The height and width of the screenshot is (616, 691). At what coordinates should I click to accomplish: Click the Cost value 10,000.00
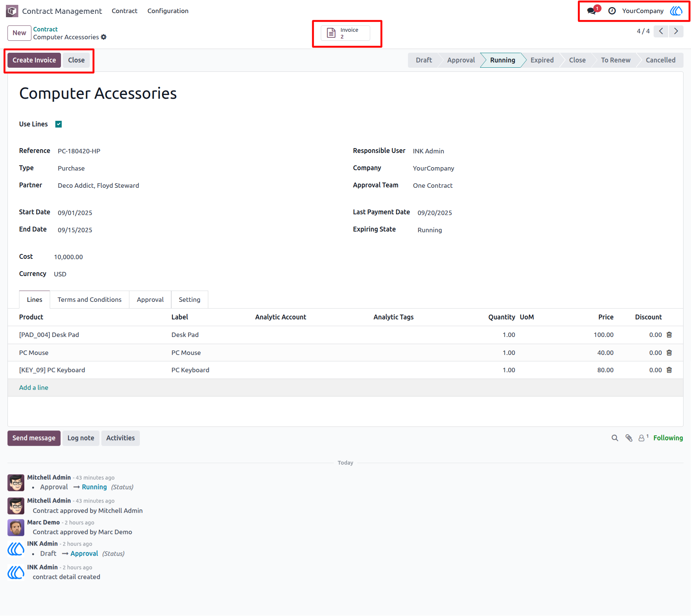pyautogui.click(x=68, y=257)
